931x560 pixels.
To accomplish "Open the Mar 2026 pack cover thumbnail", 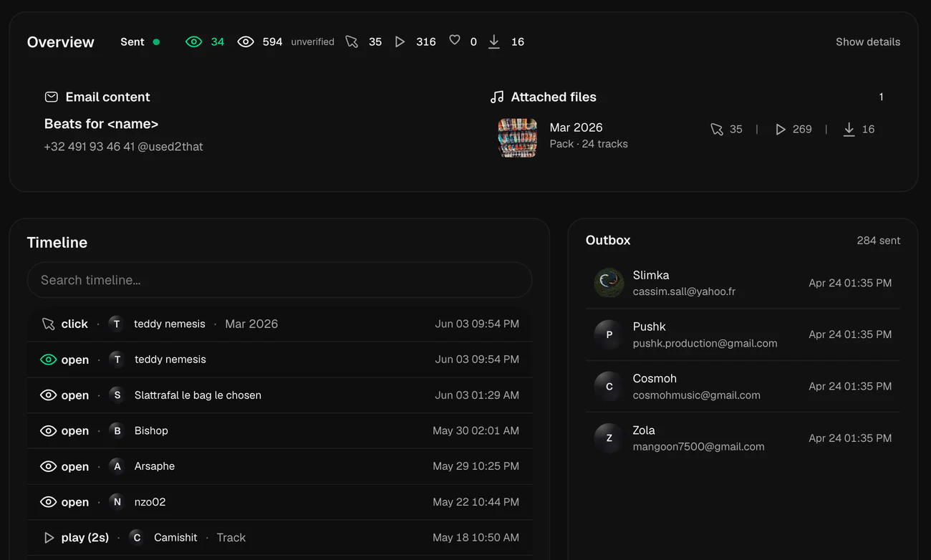I will [518, 137].
